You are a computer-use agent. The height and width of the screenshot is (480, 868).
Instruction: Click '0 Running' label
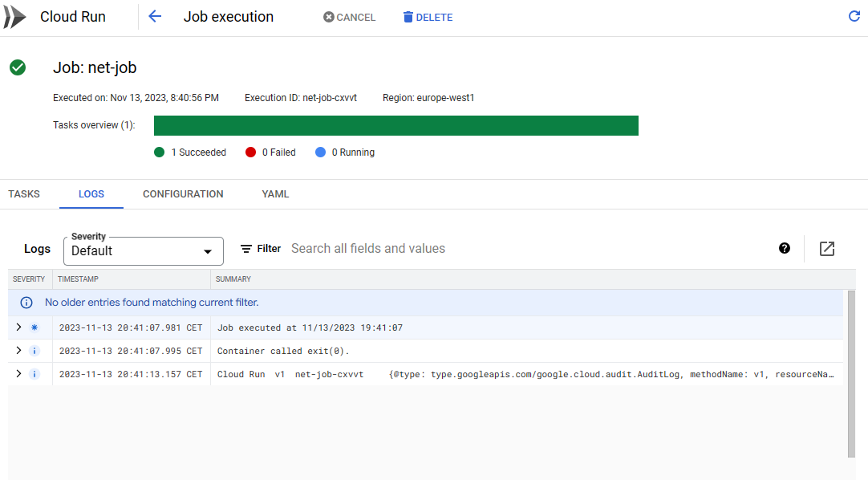pos(353,153)
